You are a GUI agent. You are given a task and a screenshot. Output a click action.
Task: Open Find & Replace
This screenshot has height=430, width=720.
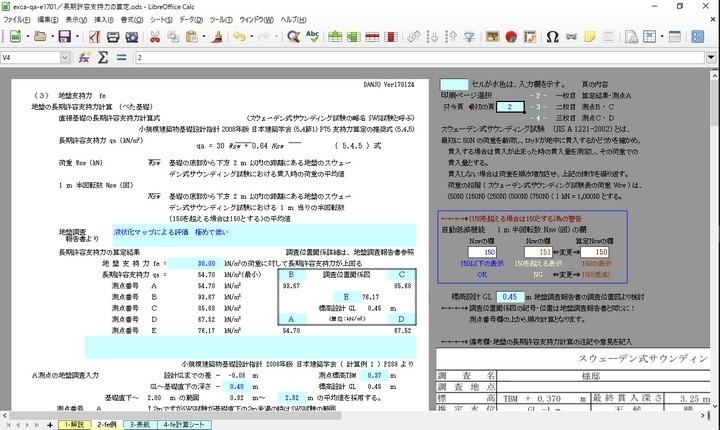(x=293, y=36)
